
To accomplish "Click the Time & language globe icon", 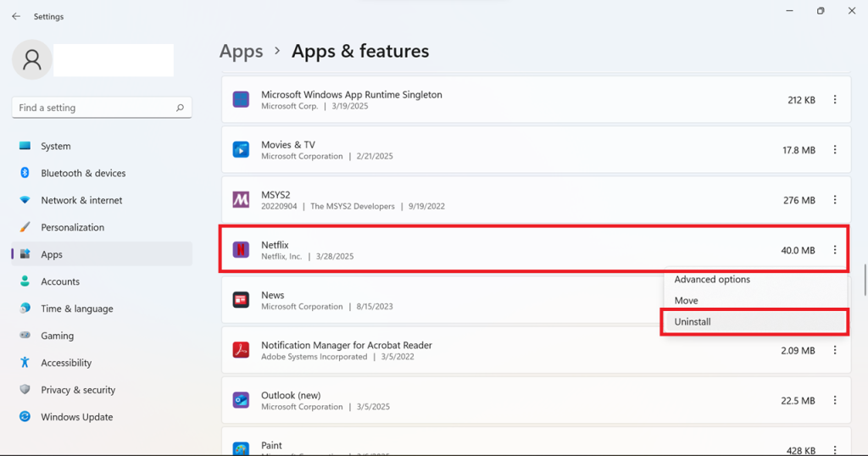I will (x=25, y=309).
